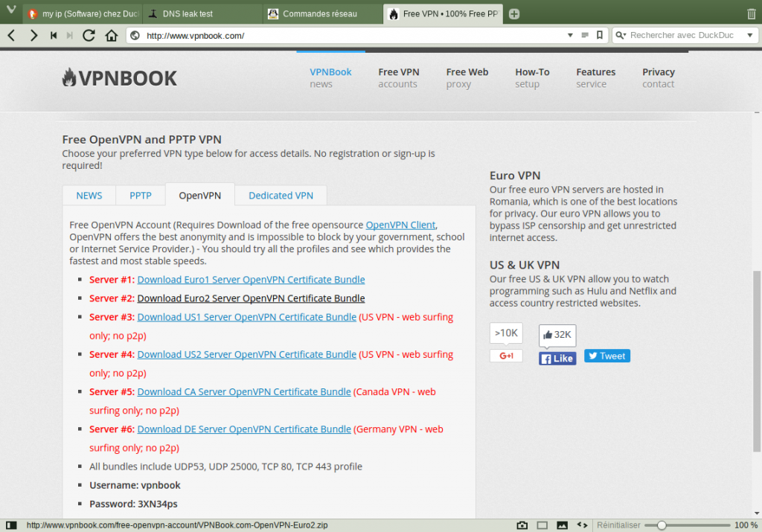The image size is (762, 532).
Task: Click 'Free OpenVPN and PPTP VPN' heading
Action: tap(141, 139)
